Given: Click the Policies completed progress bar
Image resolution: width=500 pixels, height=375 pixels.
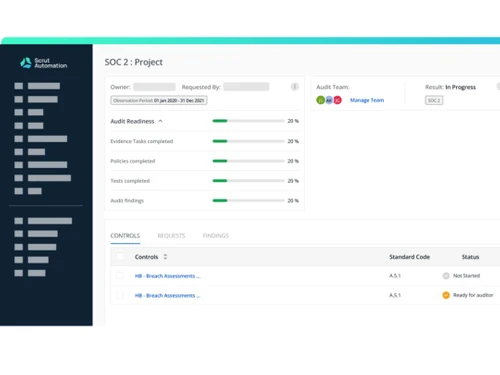Looking at the screenshot, I should pyautogui.click(x=248, y=161).
